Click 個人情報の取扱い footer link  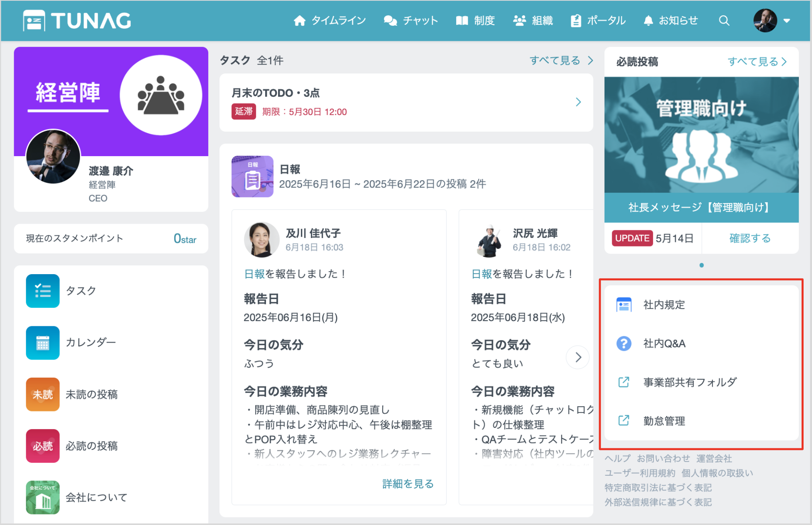pyautogui.click(x=717, y=473)
